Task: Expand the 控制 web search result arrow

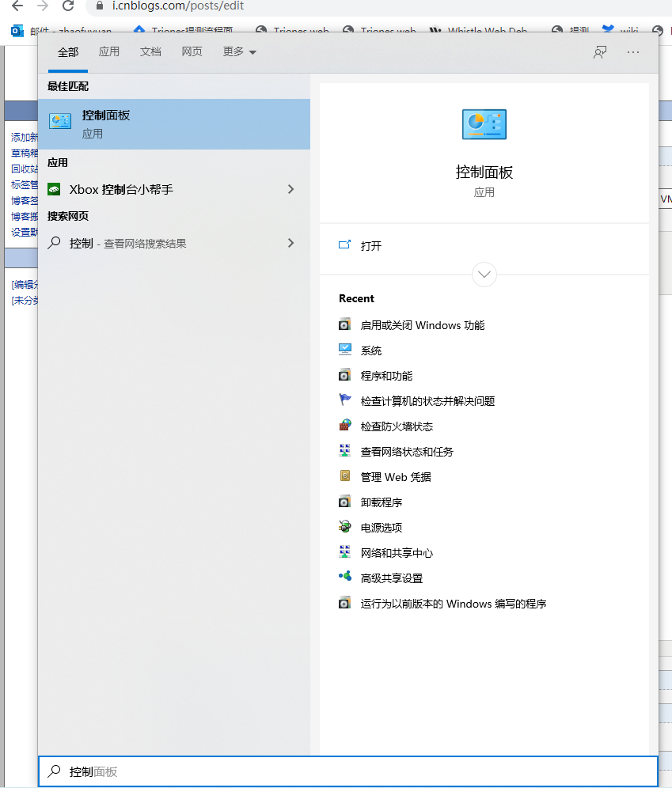Action: 291,243
